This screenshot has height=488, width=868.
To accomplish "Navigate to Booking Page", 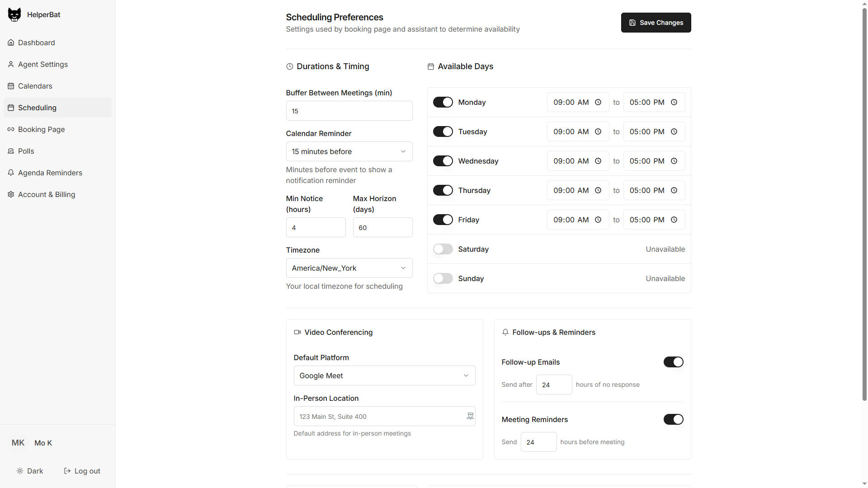I will tap(41, 129).
